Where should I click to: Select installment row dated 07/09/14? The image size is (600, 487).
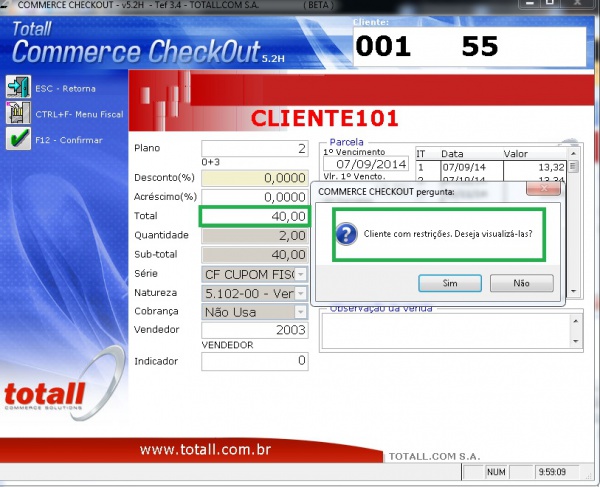(x=491, y=168)
